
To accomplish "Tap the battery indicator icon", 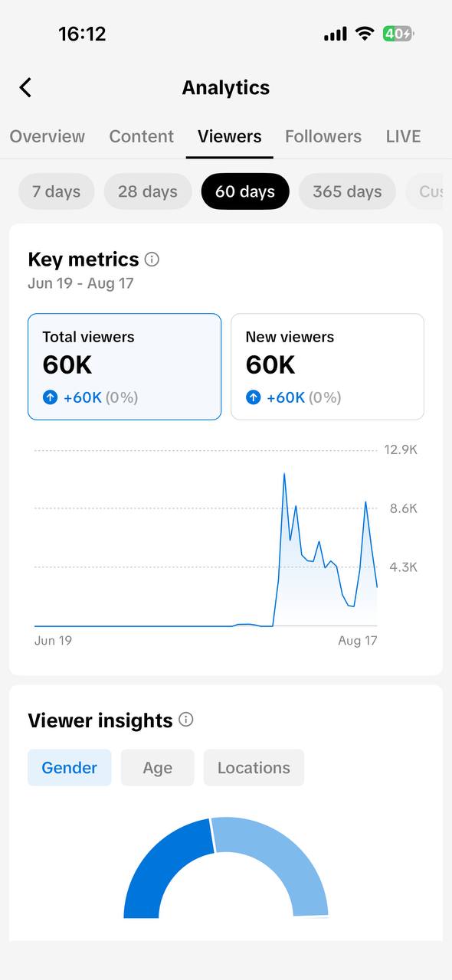I will pos(398,34).
